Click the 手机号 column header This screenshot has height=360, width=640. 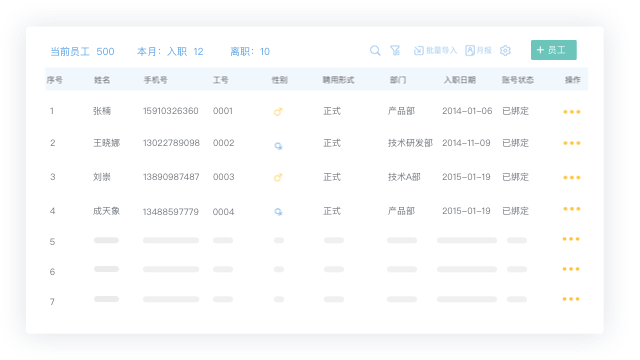click(156, 80)
